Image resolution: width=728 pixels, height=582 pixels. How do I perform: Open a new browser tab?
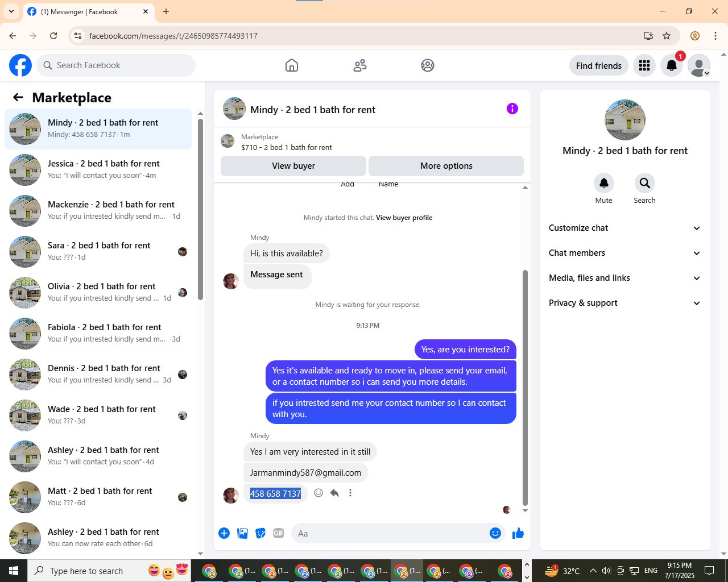pyautogui.click(x=166, y=11)
